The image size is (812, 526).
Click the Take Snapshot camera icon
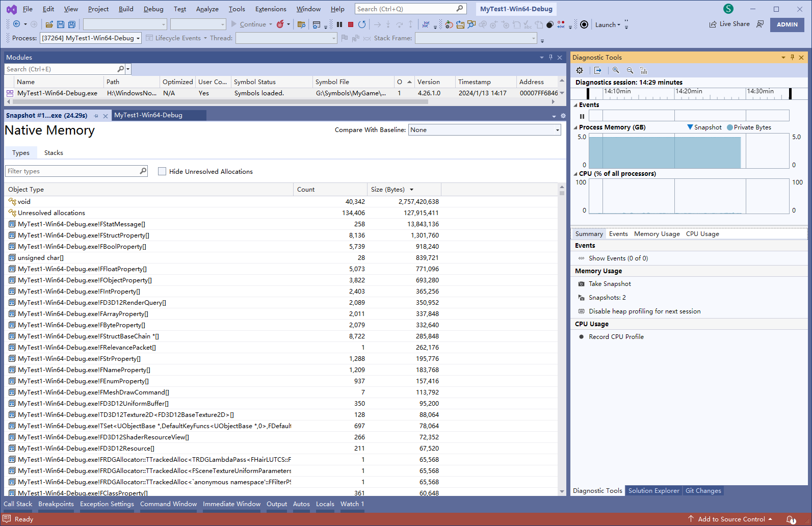click(x=581, y=284)
